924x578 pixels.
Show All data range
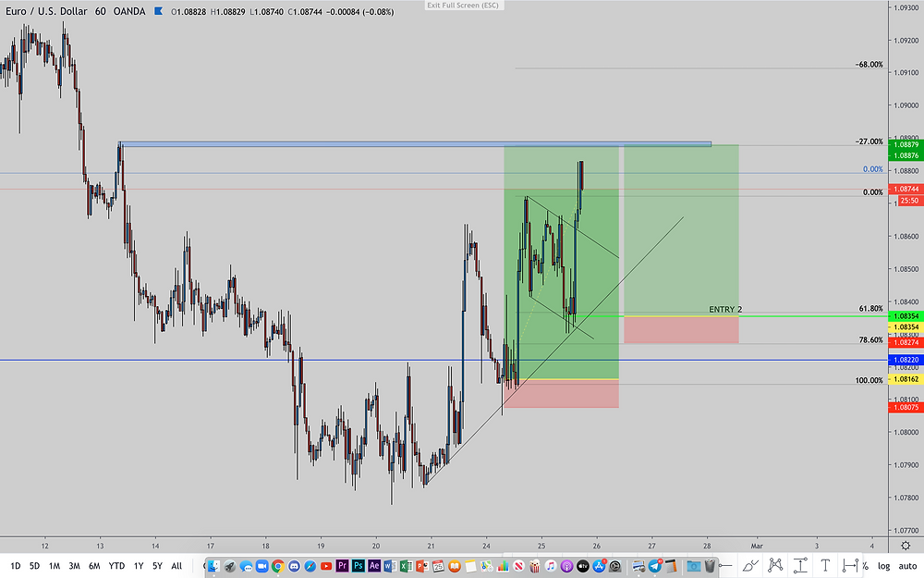(176, 566)
